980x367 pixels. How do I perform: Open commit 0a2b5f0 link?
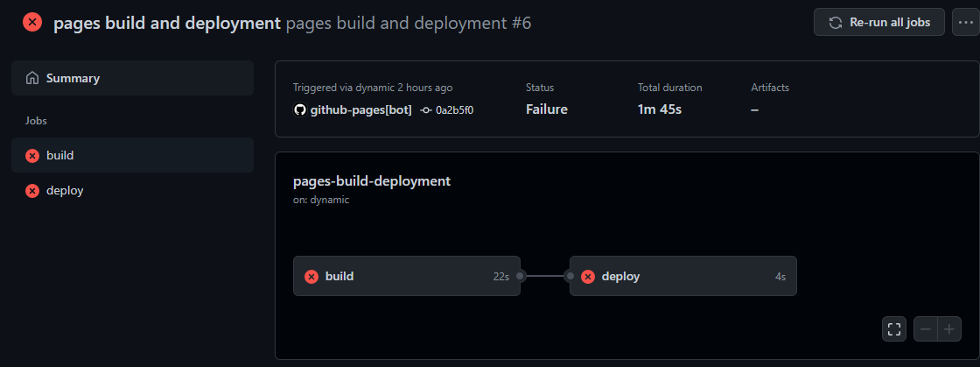(x=454, y=110)
